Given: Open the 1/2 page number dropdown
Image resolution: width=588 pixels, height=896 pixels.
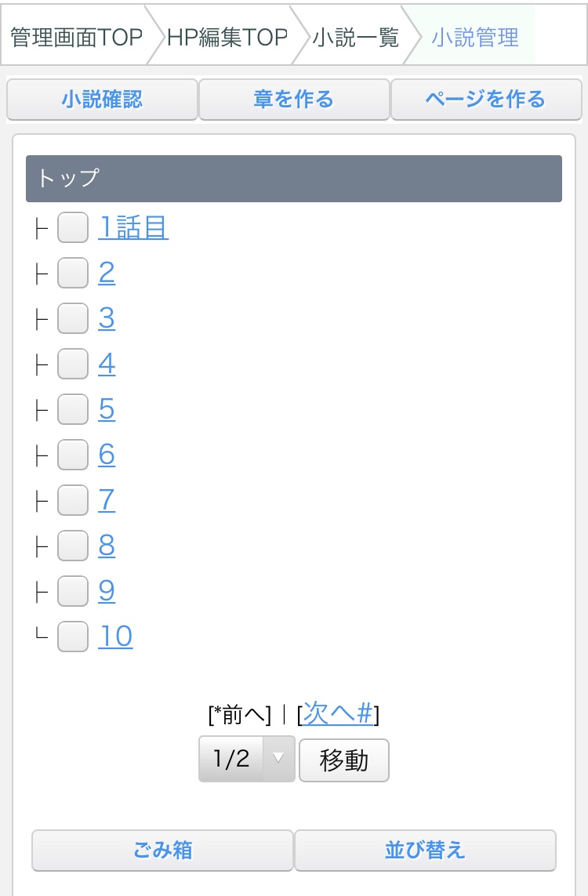Looking at the screenshot, I should (x=246, y=759).
